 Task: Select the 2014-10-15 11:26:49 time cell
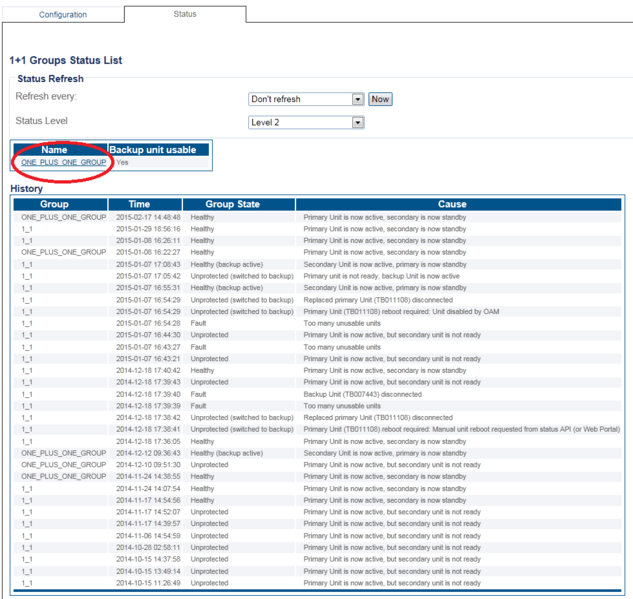coord(148,583)
